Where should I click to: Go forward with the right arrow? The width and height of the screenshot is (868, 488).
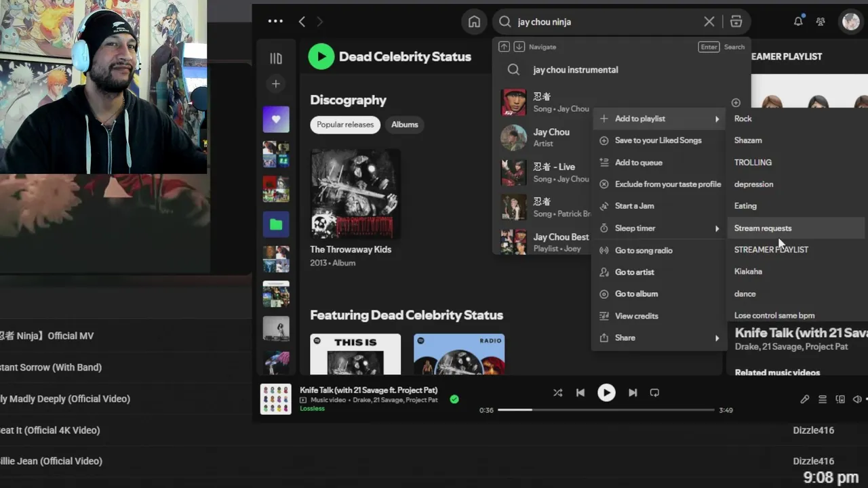[x=319, y=22]
